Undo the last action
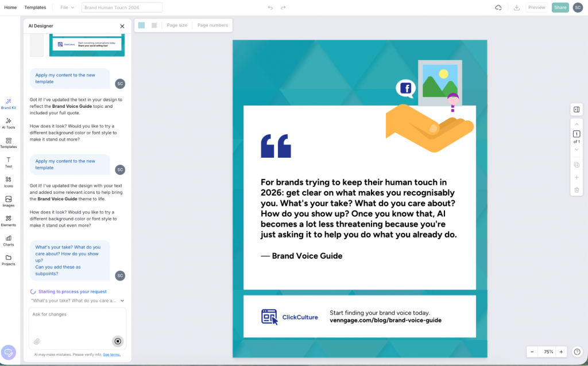The width and height of the screenshot is (588, 366). pos(270,7)
